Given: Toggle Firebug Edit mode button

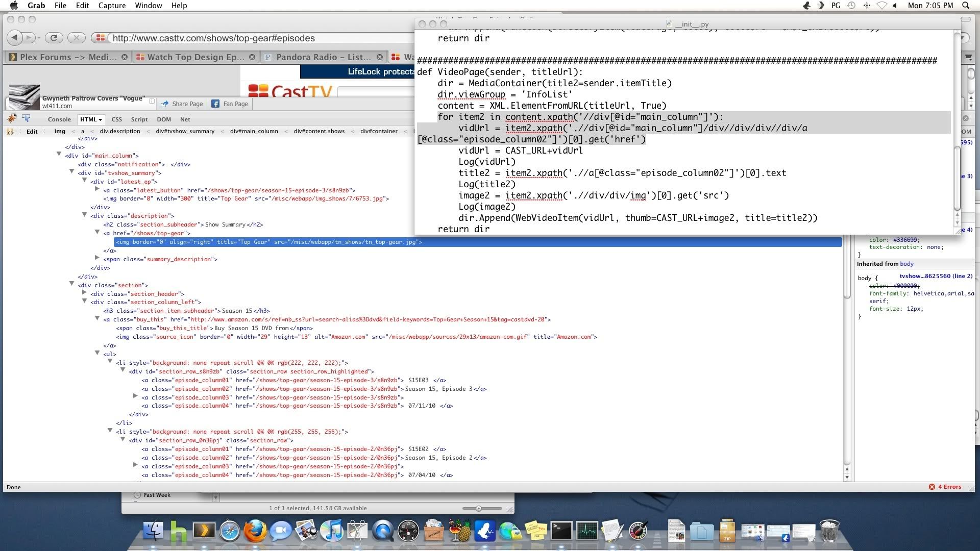Looking at the screenshot, I should point(32,132).
